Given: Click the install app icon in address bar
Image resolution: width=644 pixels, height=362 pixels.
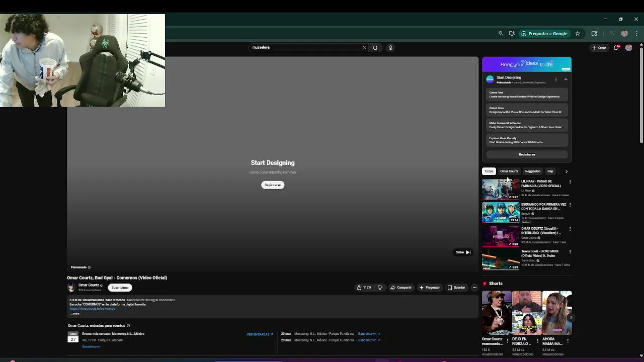Looking at the screenshot, I should point(512,34).
